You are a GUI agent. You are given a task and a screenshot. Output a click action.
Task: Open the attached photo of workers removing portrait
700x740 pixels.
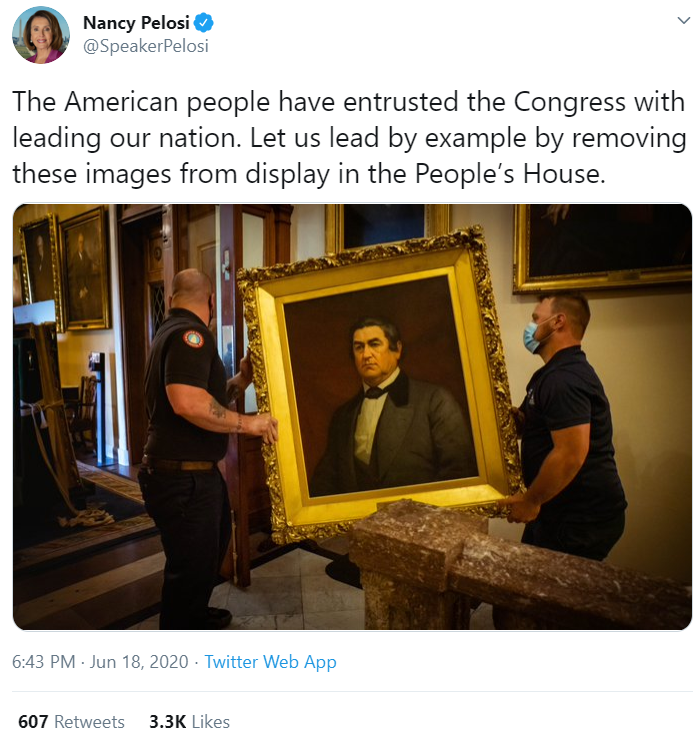click(x=352, y=417)
